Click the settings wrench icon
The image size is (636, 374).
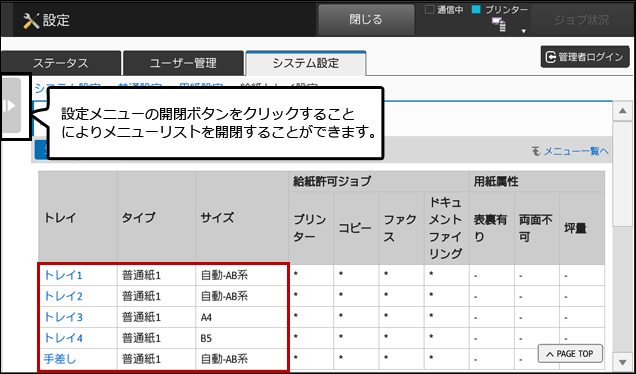[31, 20]
